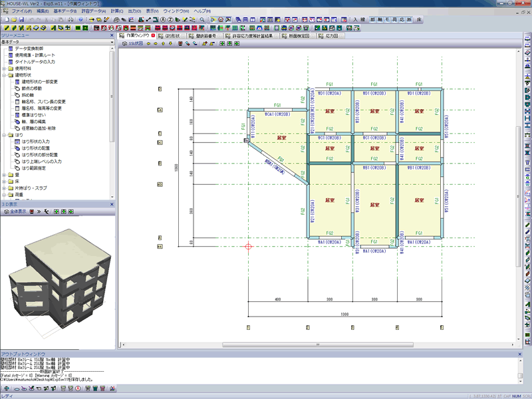Open the 基本データ tree menu dropdown

click(110, 42)
